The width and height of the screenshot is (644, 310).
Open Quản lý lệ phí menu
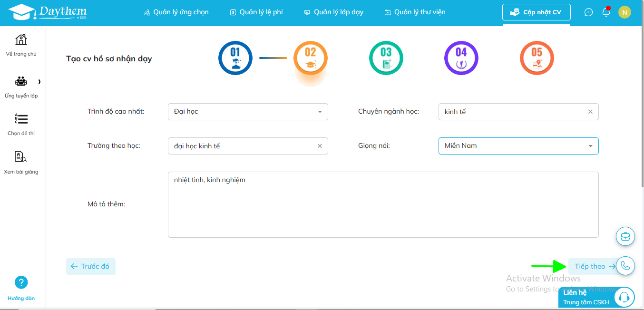256,12
